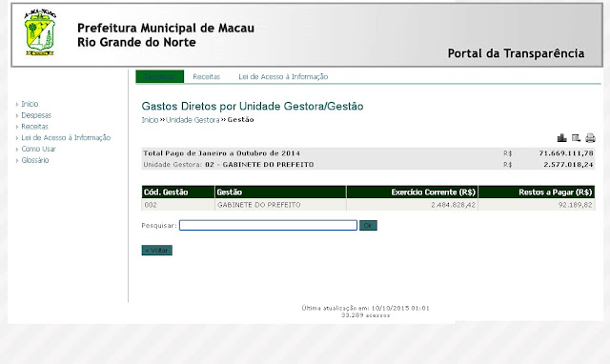Open the Lei de Acesso à Informação tab
The width and height of the screenshot is (610, 364).
pyautogui.click(x=283, y=76)
